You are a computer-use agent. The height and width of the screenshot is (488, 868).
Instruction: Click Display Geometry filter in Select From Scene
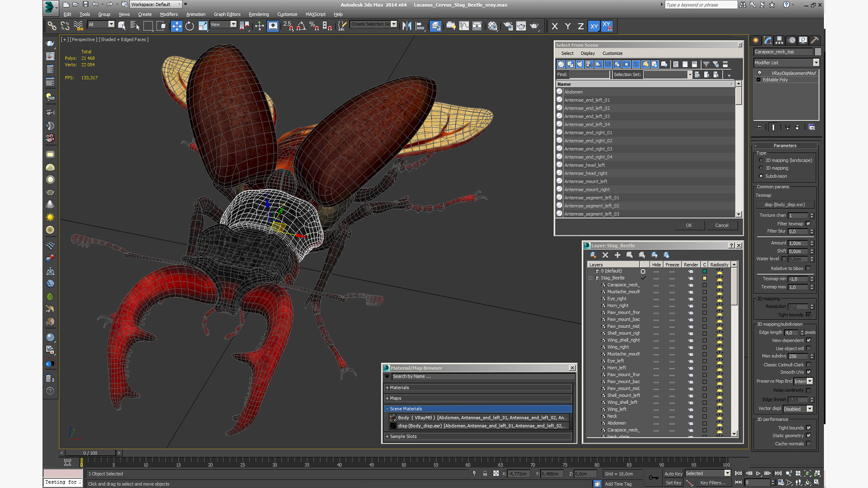(x=561, y=64)
